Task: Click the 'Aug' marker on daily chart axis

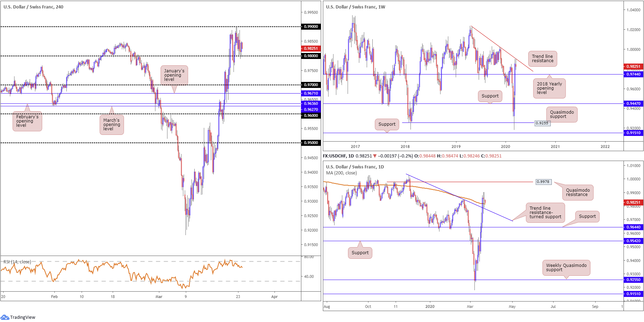Action: point(327,306)
